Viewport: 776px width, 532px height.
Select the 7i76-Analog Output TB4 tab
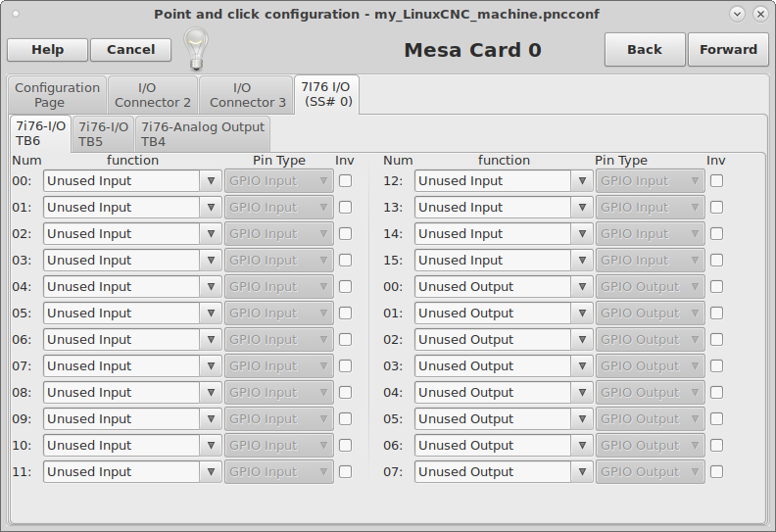pyautogui.click(x=202, y=134)
